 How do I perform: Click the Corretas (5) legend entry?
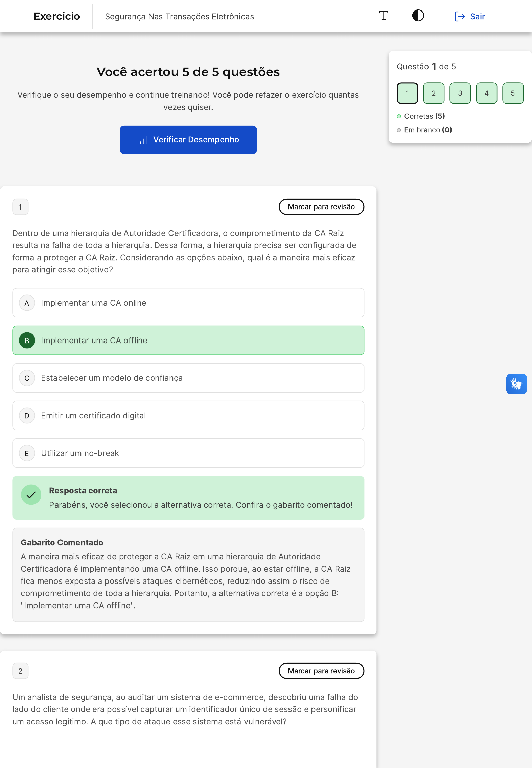coord(421,116)
